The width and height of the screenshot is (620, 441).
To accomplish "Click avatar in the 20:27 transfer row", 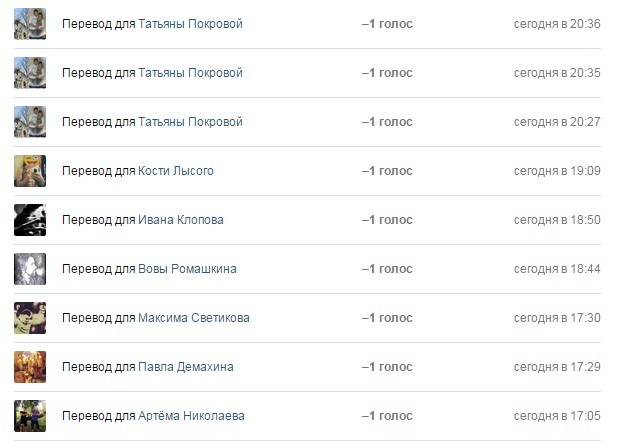I will point(30,121).
